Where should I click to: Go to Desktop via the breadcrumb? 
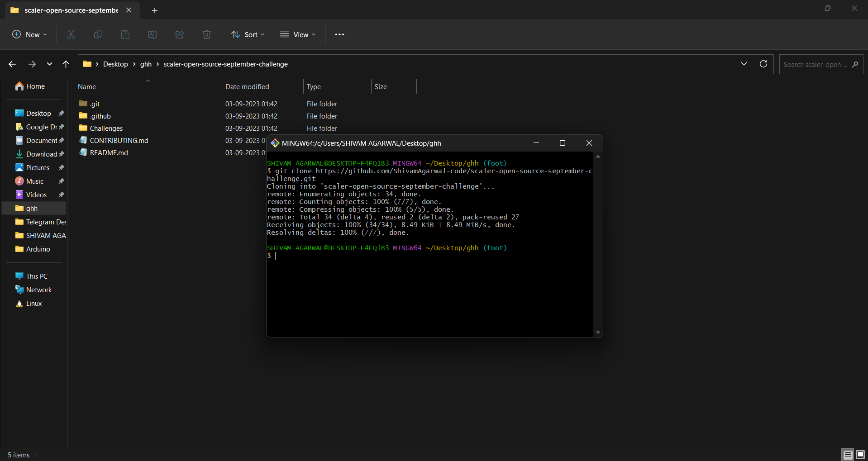[x=115, y=64]
